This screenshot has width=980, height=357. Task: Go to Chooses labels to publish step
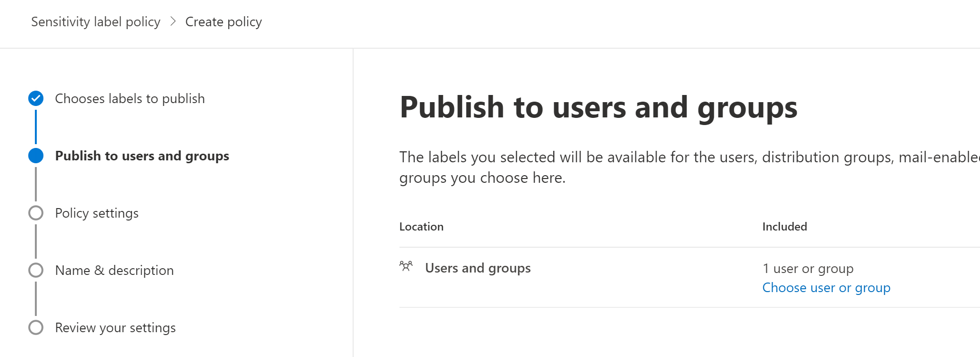[129, 99]
